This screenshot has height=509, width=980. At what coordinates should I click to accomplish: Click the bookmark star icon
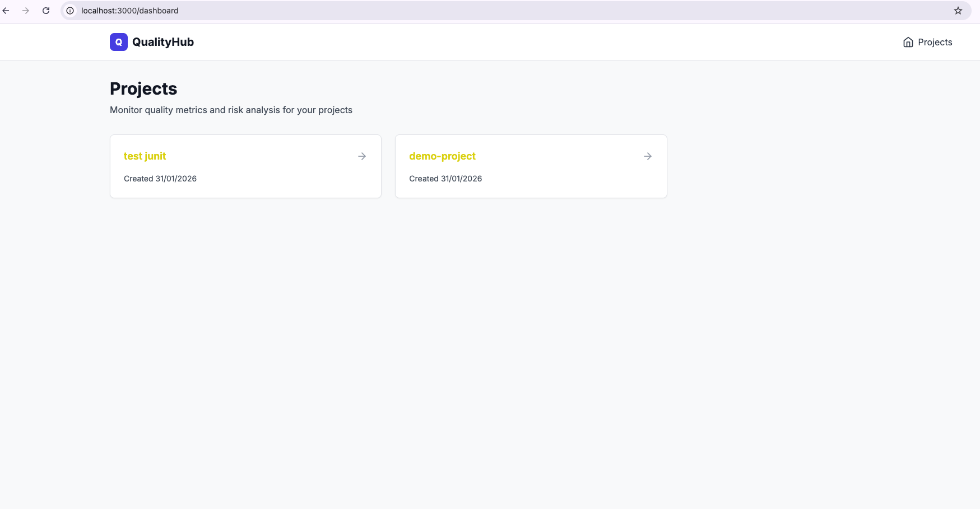[x=958, y=10]
